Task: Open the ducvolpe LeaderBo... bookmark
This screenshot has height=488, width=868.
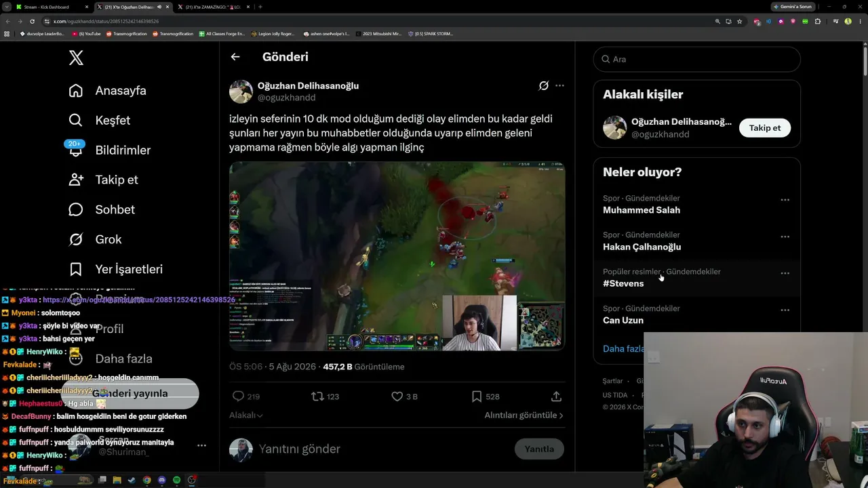Action: (x=41, y=33)
